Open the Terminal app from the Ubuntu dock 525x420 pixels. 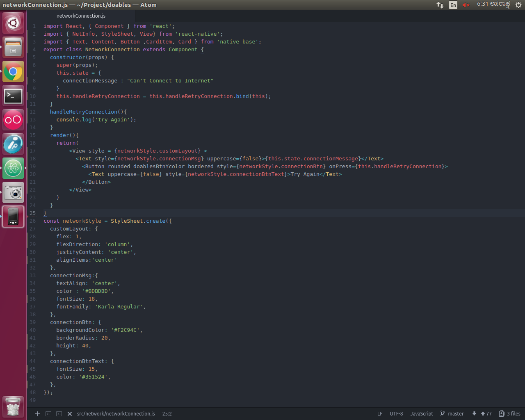pyautogui.click(x=13, y=96)
